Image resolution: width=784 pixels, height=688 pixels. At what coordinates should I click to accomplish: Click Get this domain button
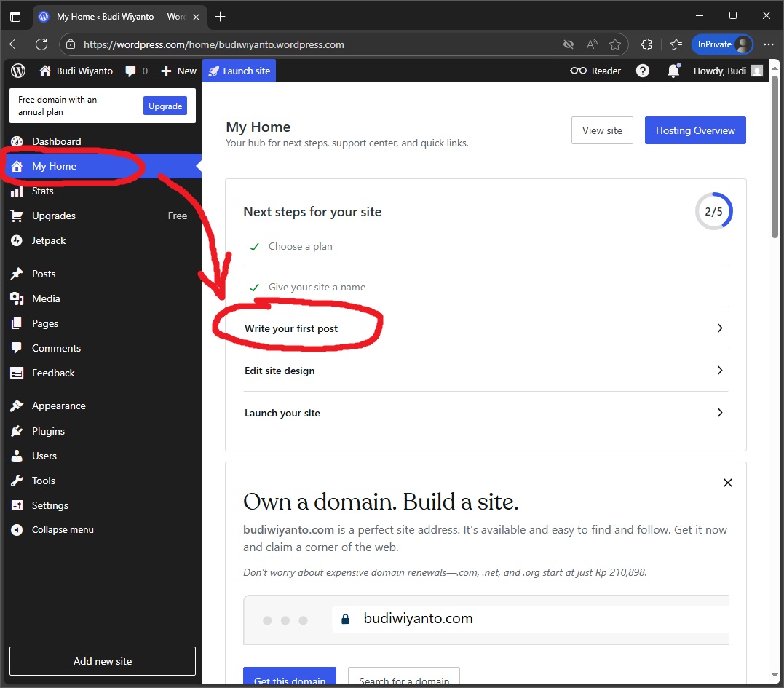coord(290,678)
